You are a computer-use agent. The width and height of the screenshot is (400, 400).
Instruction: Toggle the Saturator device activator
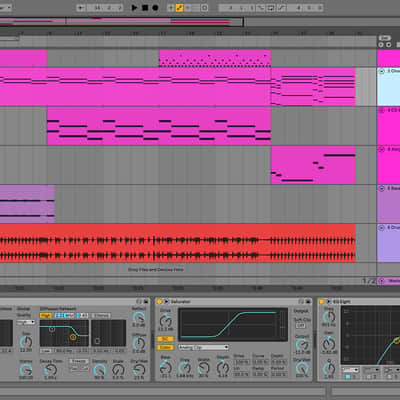[159, 302]
